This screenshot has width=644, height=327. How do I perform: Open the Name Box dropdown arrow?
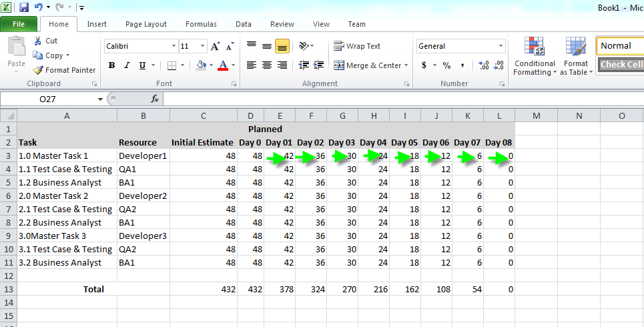click(100, 99)
